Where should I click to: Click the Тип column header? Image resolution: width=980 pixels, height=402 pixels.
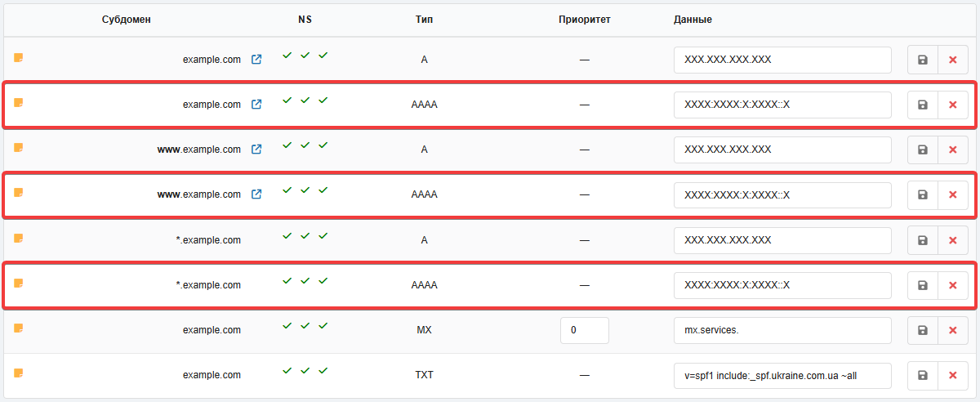(x=424, y=19)
